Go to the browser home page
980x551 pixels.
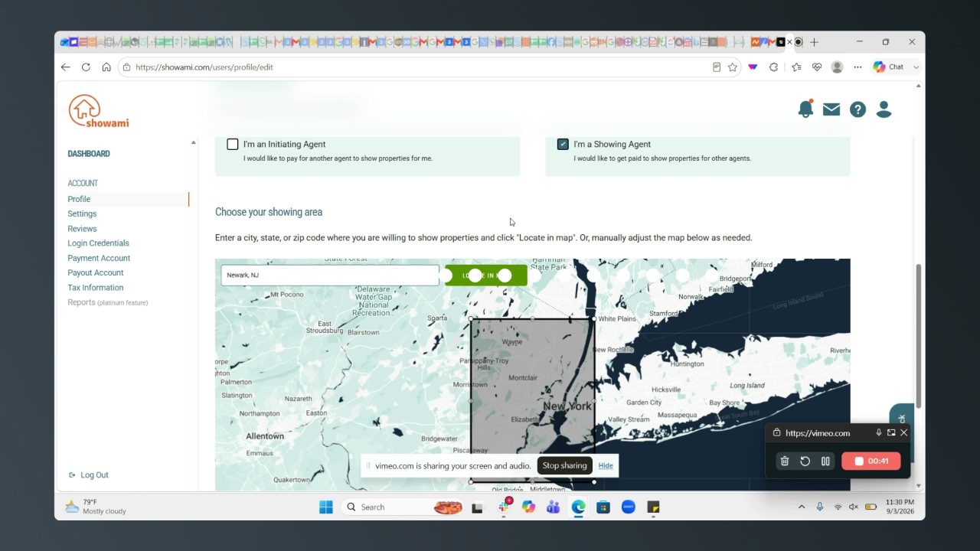point(106,67)
